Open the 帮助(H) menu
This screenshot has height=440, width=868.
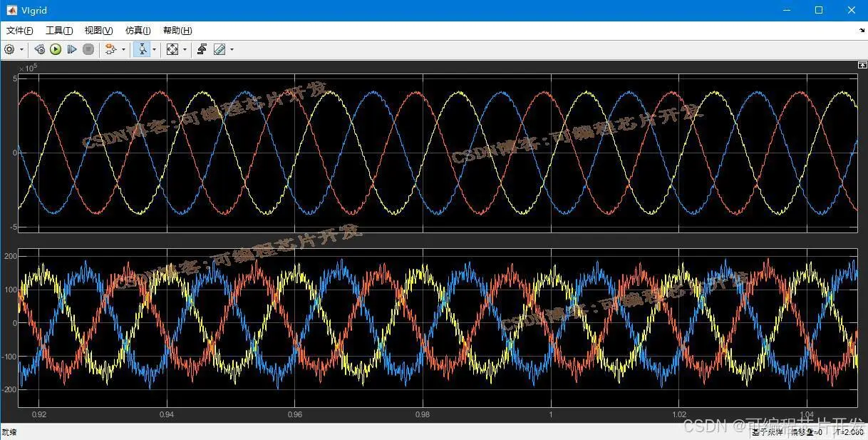[x=177, y=31]
